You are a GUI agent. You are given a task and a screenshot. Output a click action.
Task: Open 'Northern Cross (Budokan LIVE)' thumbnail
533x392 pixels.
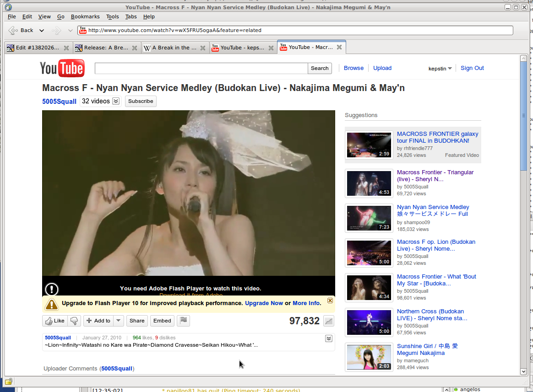pyautogui.click(x=369, y=323)
